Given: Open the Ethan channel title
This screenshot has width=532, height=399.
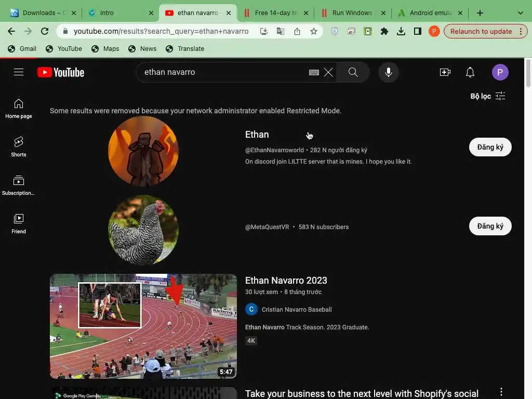Looking at the screenshot, I should (257, 135).
